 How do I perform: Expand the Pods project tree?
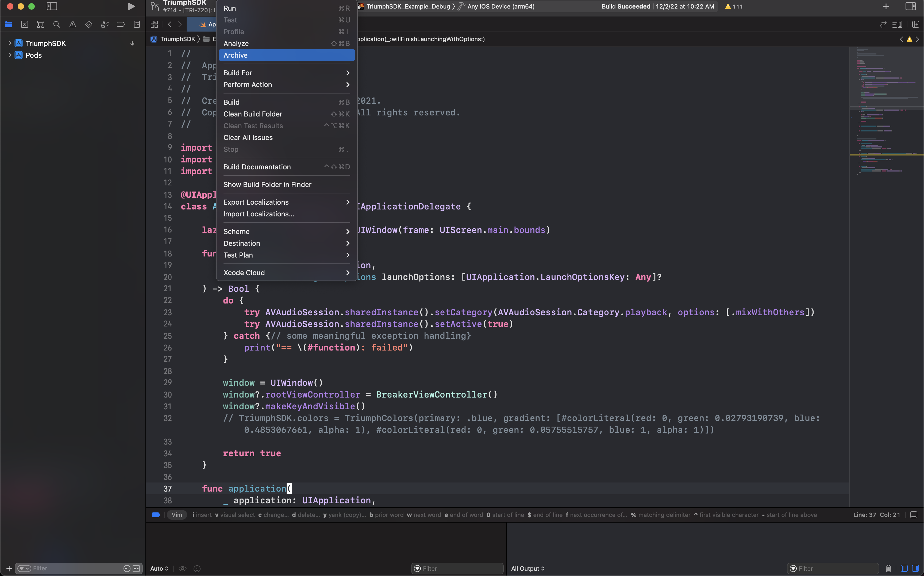[10, 55]
